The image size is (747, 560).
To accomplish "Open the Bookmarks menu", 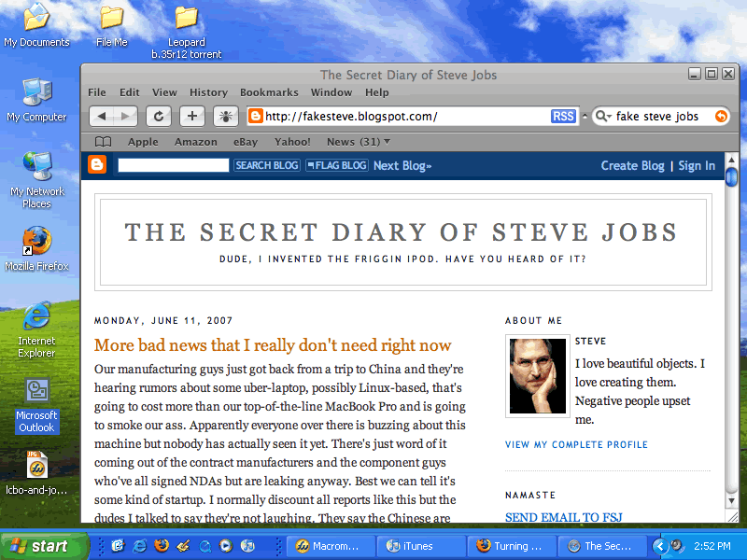I will point(269,92).
